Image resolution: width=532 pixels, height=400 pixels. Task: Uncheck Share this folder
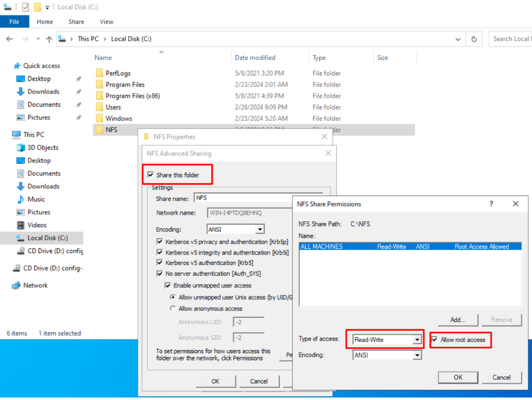point(150,174)
